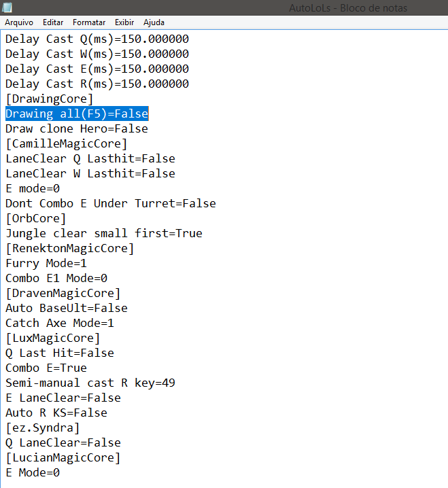448x488 pixels.
Task: Click the 'Auto BaseUlt=False' line
Action: click(x=67, y=308)
